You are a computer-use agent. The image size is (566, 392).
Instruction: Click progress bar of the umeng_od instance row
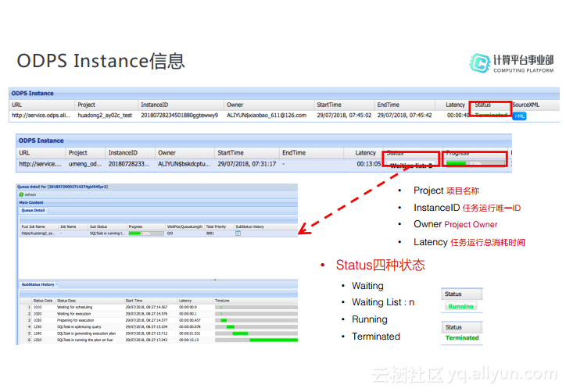(475, 163)
